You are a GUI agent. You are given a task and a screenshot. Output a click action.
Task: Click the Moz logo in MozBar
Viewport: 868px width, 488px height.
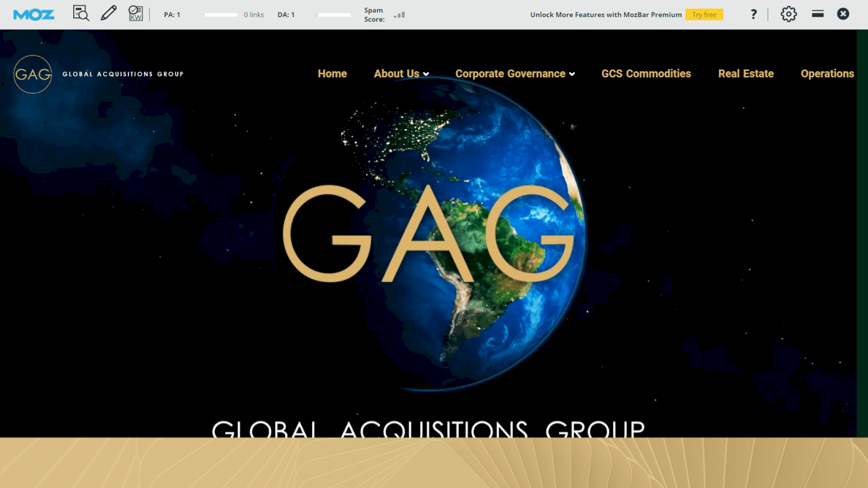pos(34,15)
